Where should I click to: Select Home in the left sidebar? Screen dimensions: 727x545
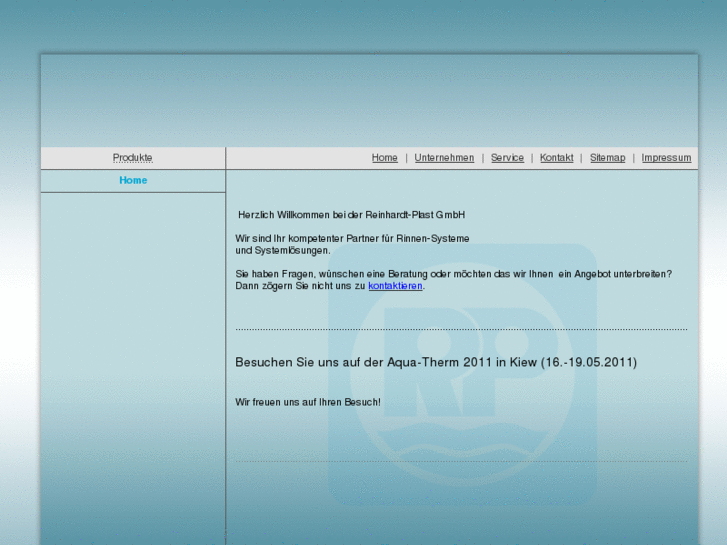[133, 180]
